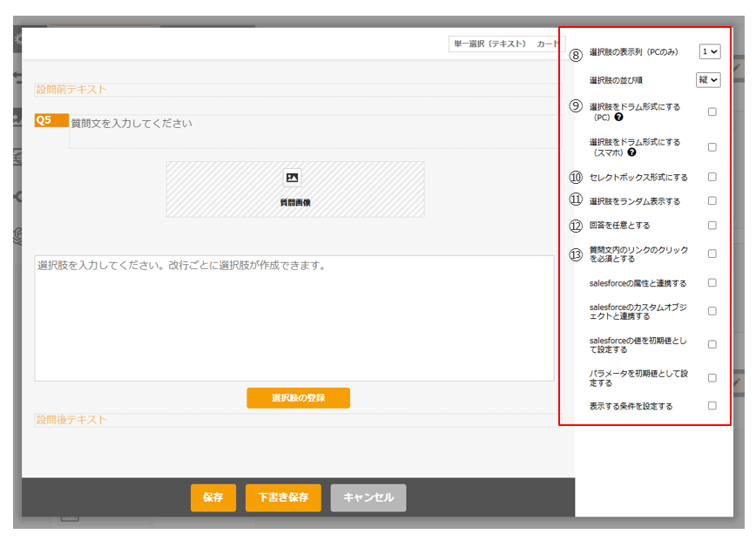Check salesforceの値を初期値として設定する option
Viewport: 756px width, 541px height.
[712, 344]
